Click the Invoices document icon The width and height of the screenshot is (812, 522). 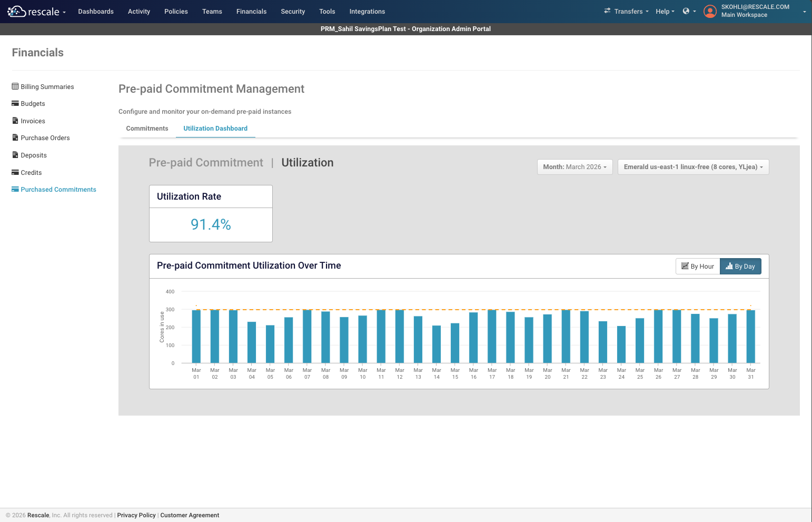click(x=15, y=121)
